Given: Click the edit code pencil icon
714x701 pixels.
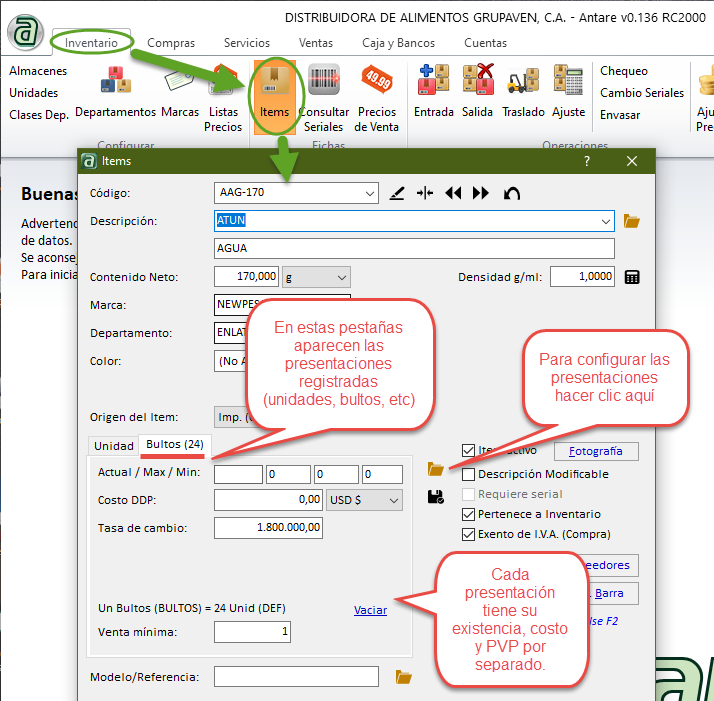Looking at the screenshot, I should coord(397,193).
